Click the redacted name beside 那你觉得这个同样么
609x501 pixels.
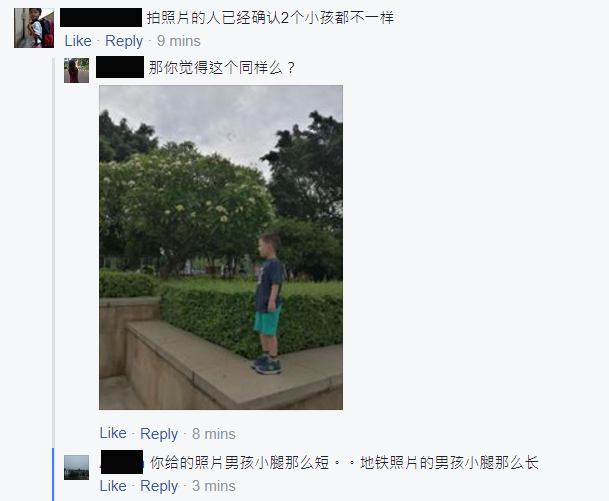point(120,67)
